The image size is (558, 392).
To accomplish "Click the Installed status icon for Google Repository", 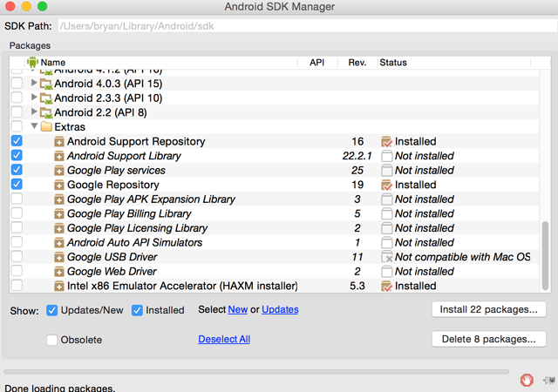I will [x=386, y=185].
